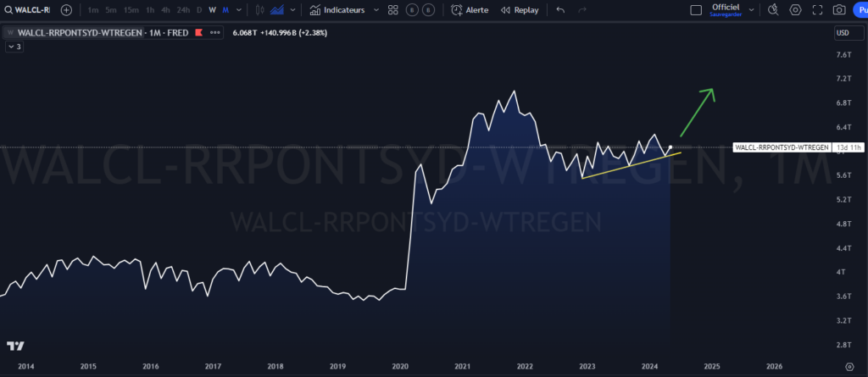Open the Indicateurs panel
868x377 pixels.
(337, 10)
